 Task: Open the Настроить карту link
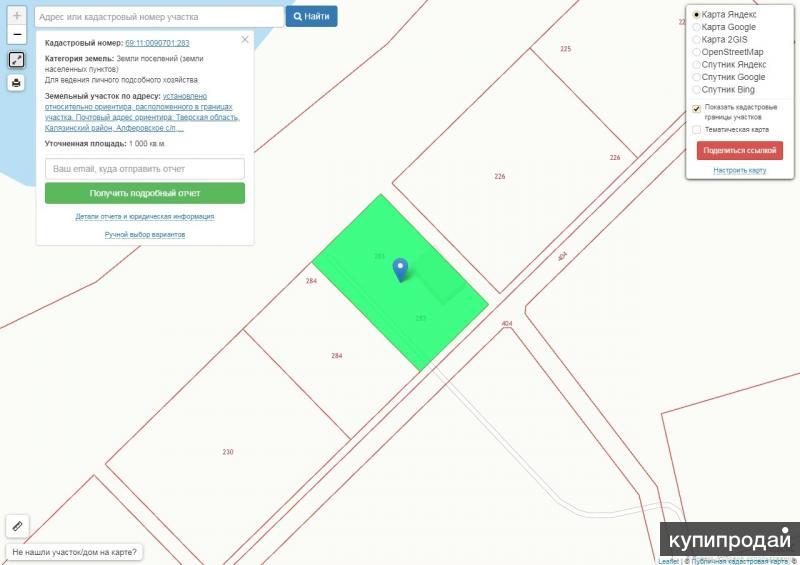[x=740, y=170]
